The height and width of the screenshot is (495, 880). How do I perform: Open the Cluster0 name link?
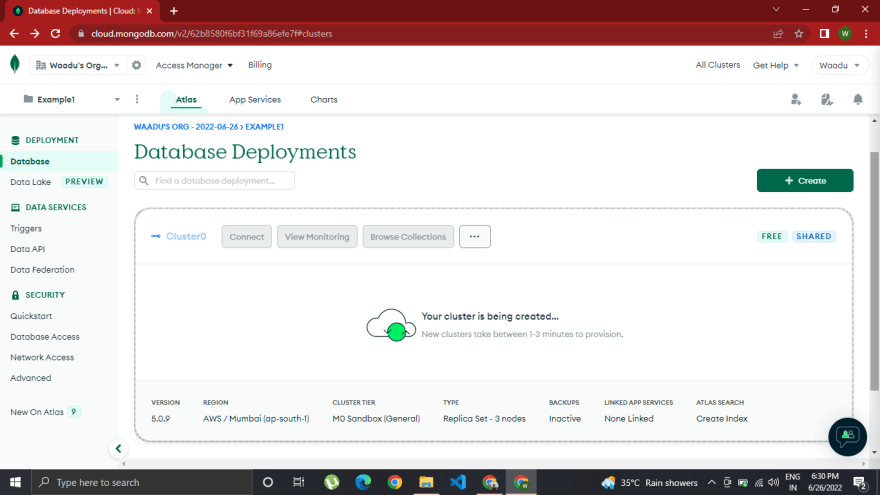point(186,236)
